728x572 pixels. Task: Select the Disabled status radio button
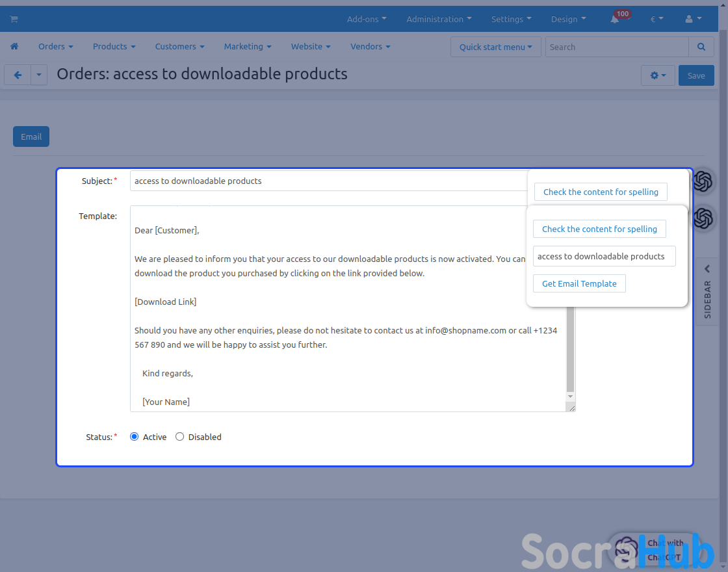179,436
